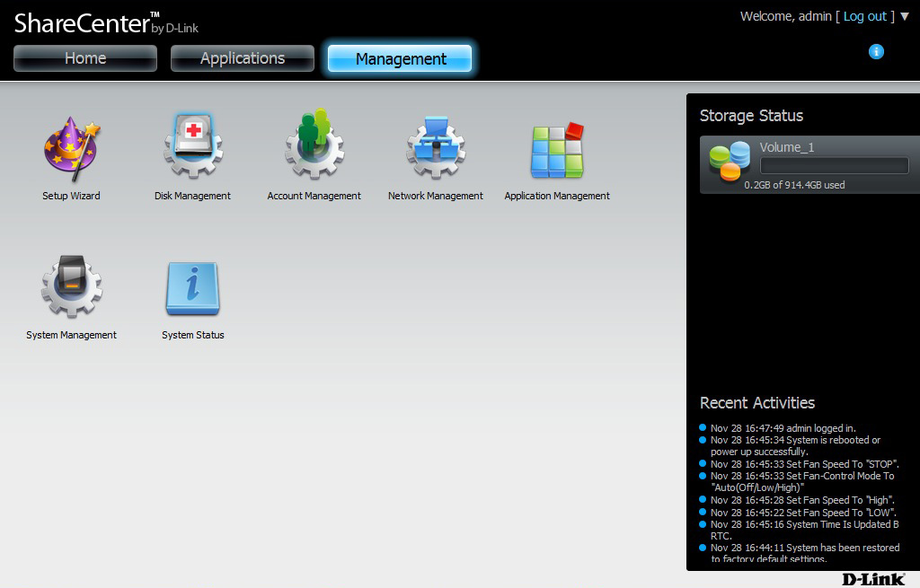Click the ShareCenter by D-Link logo

(106, 23)
